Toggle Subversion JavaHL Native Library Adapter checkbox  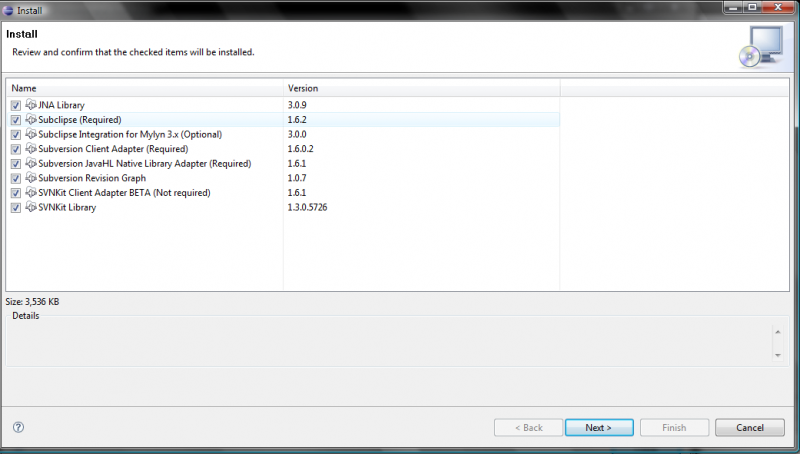[x=16, y=164]
